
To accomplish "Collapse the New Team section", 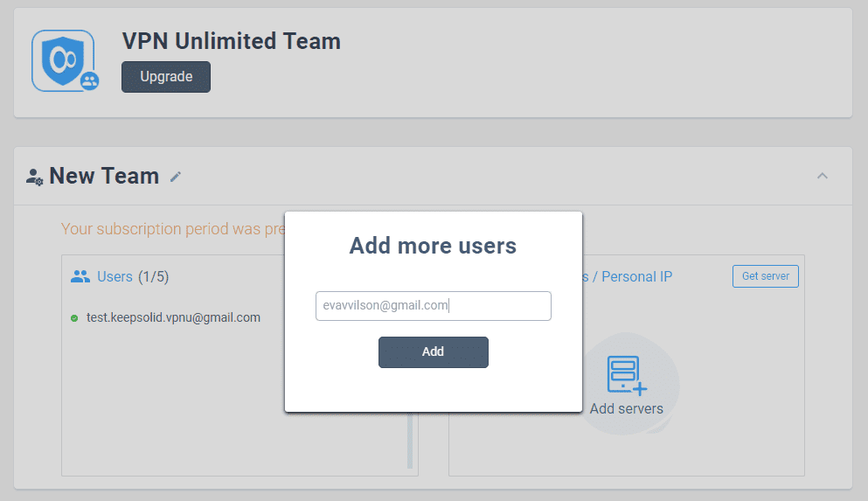I will tap(822, 176).
